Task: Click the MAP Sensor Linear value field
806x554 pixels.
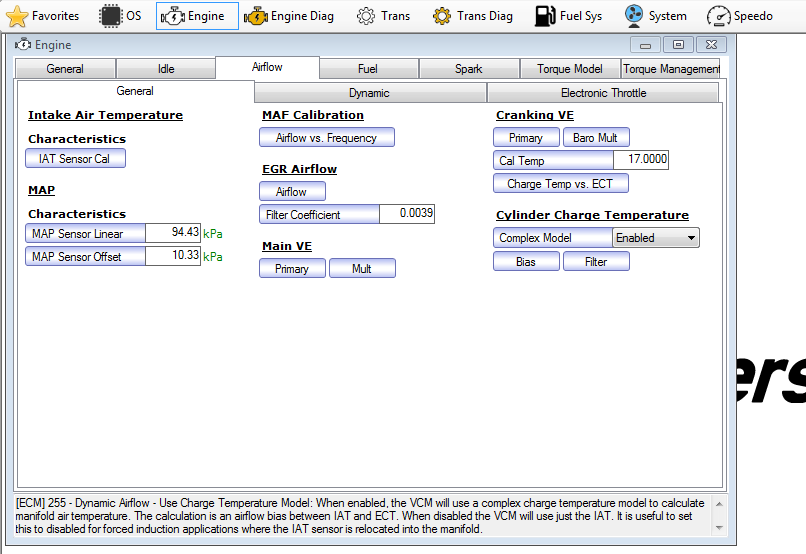Action: tap(173, 232)
